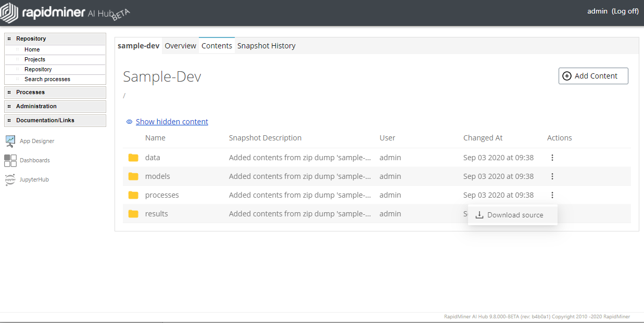The width and height of the screenshot is (644, 323).
Task: Open the JupyterHub link text
Action: (x=34, y=179)
